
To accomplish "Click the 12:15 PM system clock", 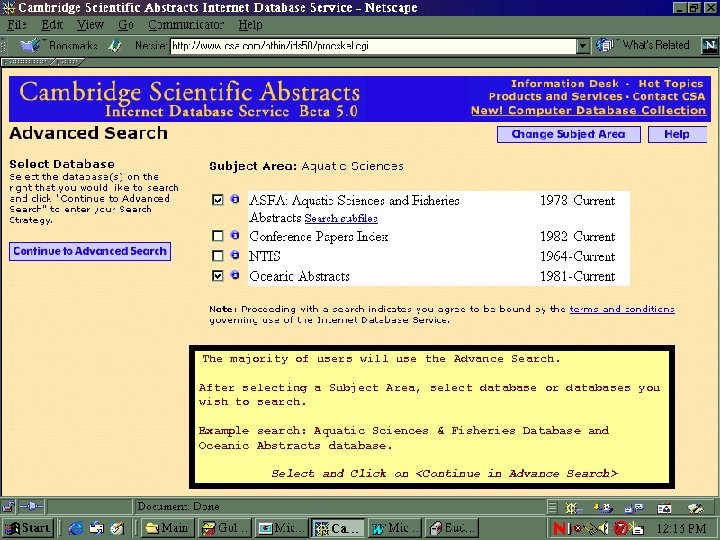I will point(681,529).
